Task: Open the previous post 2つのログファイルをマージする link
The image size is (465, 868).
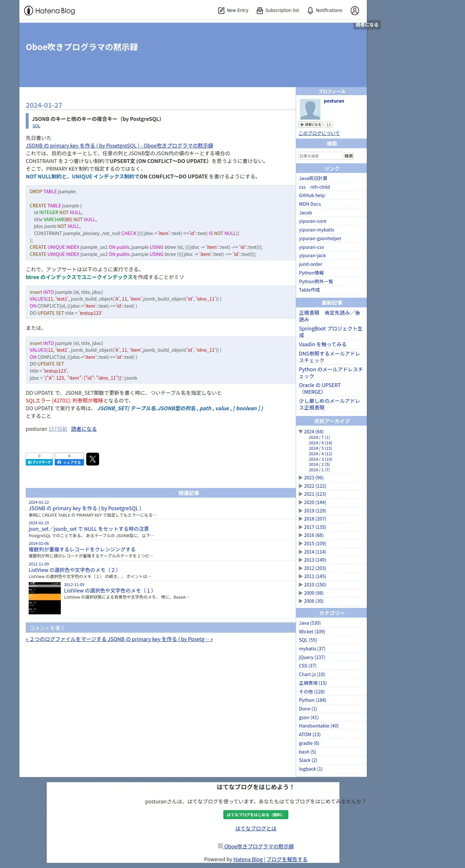Action: (66, 639)
